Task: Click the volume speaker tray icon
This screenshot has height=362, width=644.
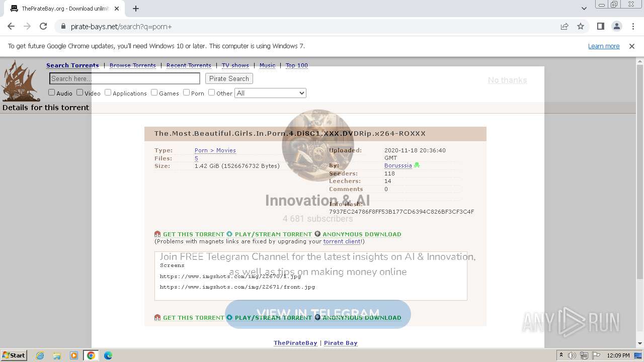Action: pos(572,355)
